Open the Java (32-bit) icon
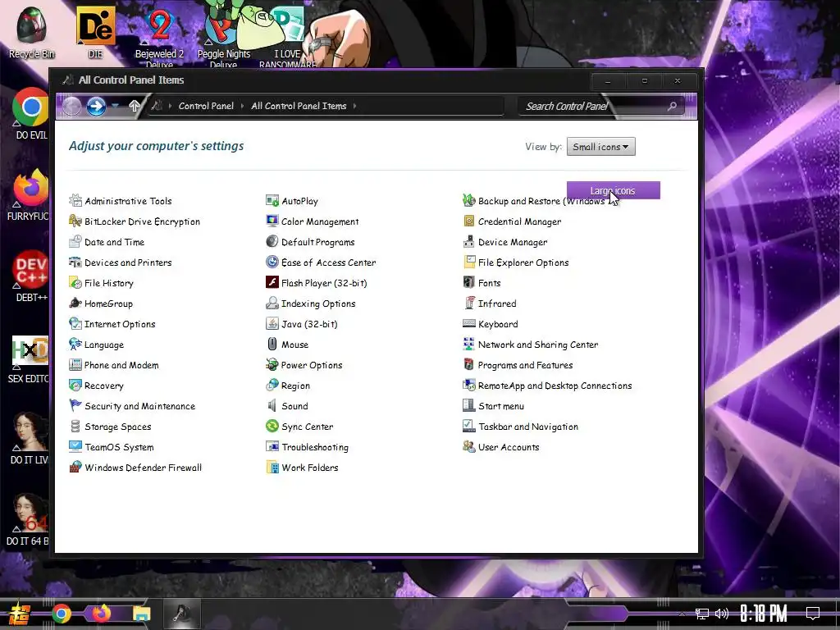The image size is (840, 630). click(x=272, y=324)
